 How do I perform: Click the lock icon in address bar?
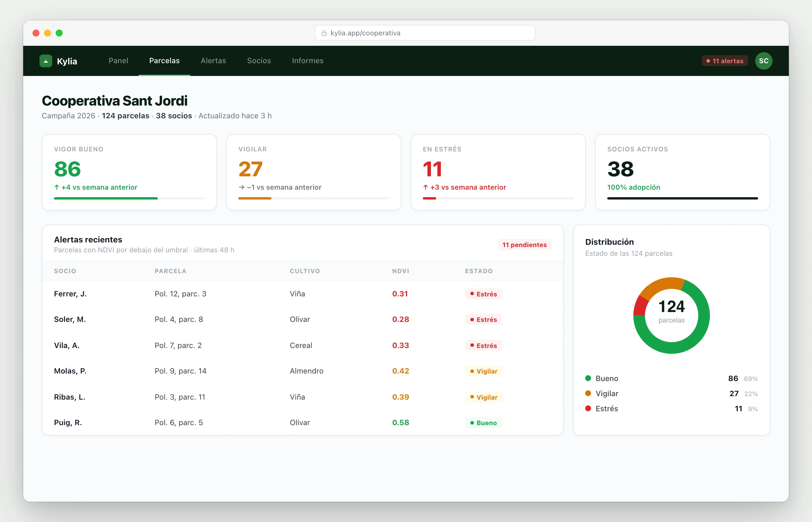pyautogui.click(x=324, y=33)
